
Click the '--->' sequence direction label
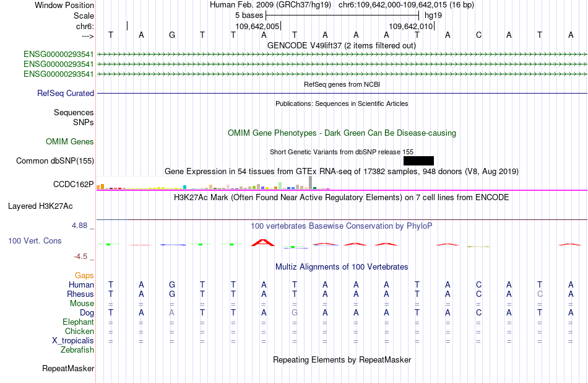[x=88, y=36]
